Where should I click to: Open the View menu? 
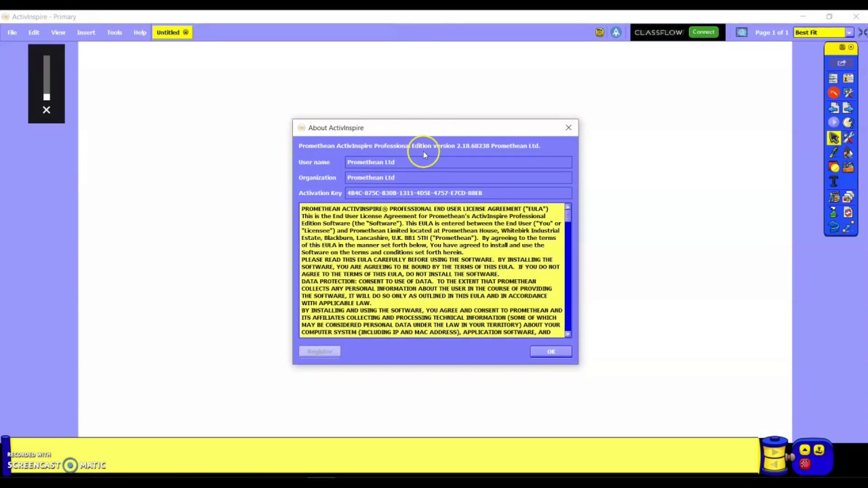click(58, 33)
